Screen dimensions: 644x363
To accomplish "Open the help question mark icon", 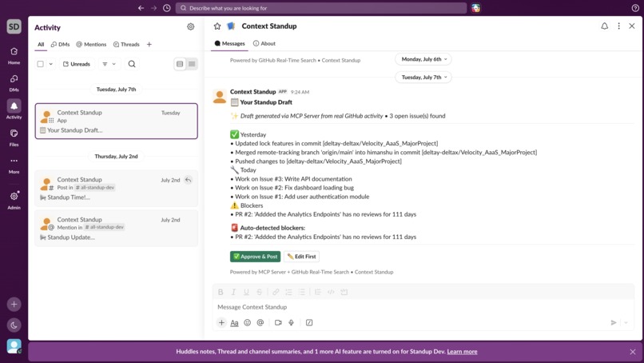I will coord(635,8).
